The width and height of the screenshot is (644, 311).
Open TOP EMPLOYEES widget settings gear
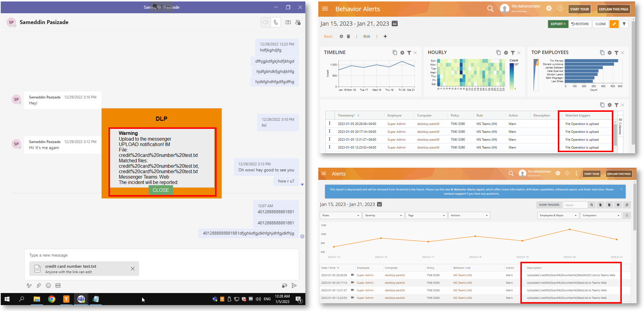pos(610,53)
